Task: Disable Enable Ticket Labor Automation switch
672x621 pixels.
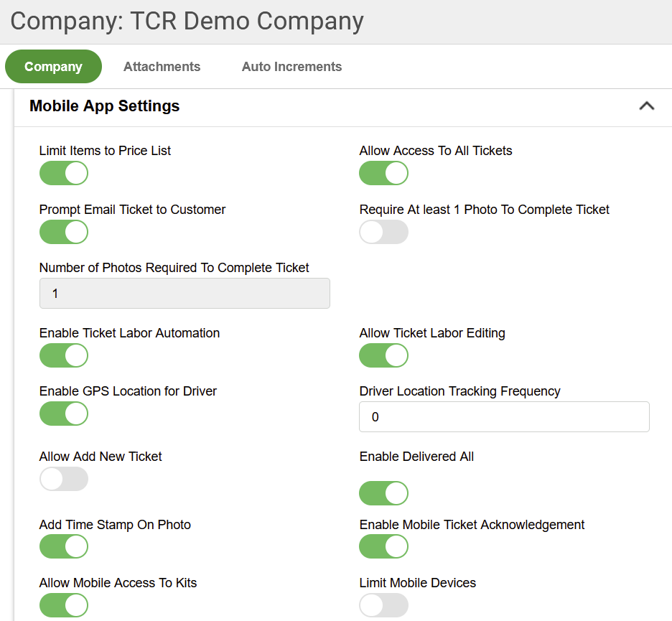Action: point(64,355)
